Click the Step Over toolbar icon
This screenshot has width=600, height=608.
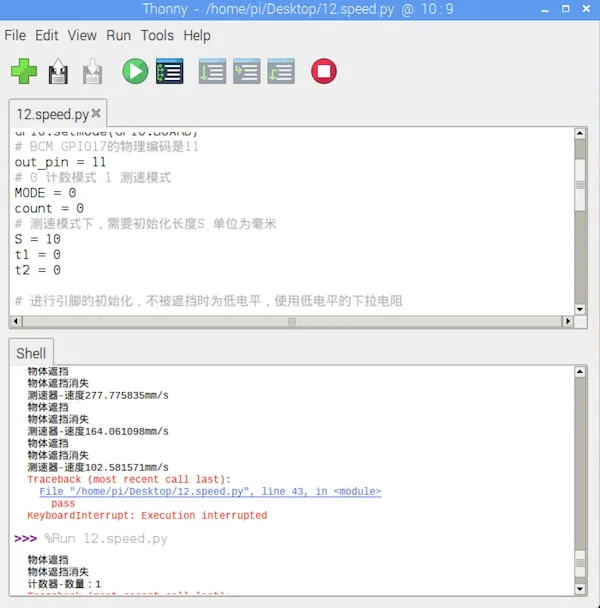coord(212,71)
